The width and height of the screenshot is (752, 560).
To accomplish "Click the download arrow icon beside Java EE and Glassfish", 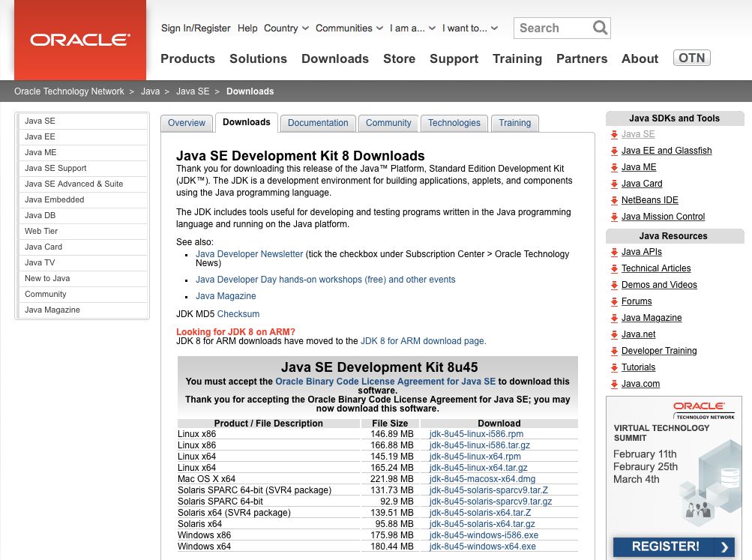I will [x=614, y=151].
